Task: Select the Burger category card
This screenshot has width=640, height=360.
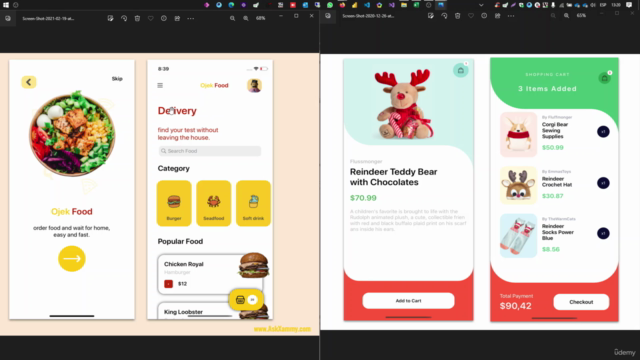Action: pos(174,203)
